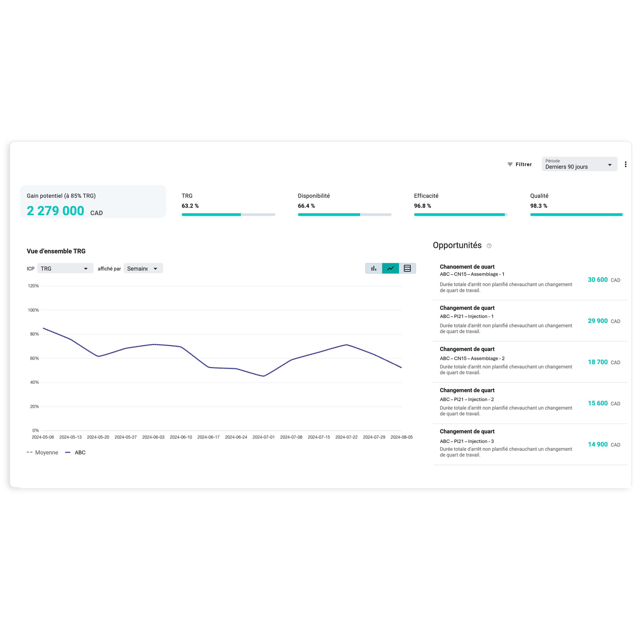Open the Période Derniers 90 jours dropdown
This screenshot has height=644, width=644.
pyautogui.click(x=579, y=164)
